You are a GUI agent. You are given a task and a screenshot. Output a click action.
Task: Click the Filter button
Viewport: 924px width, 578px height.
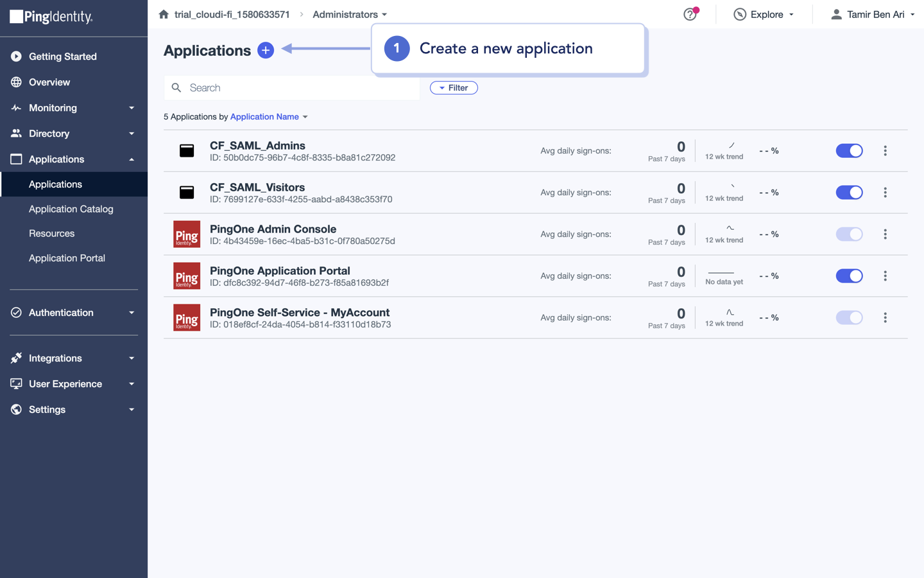[454, 87]
